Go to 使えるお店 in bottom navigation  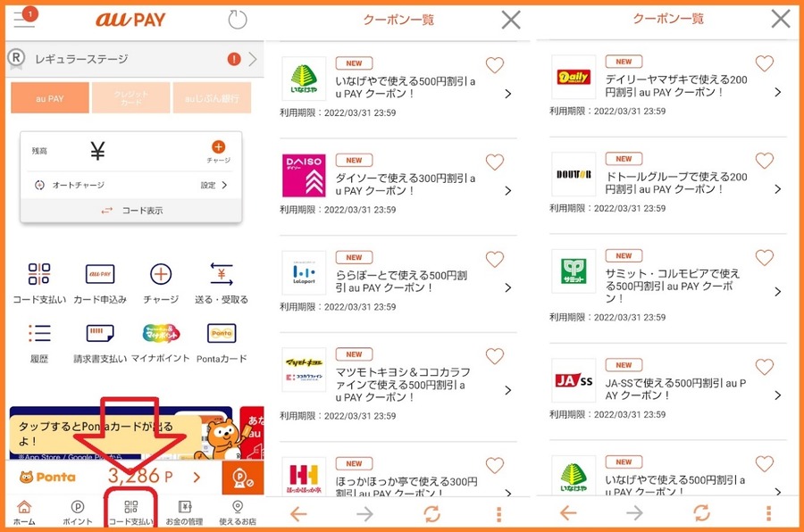(238, 512)
